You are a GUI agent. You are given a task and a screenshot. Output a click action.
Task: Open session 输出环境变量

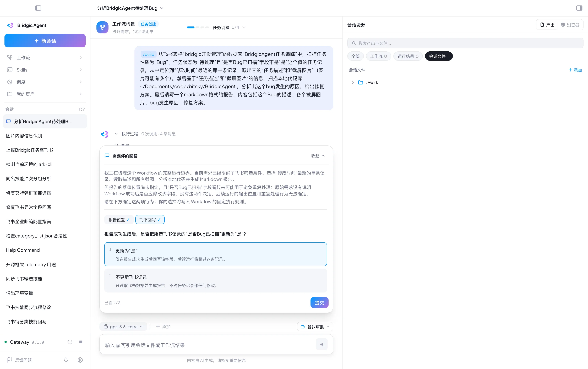[45, 293]
